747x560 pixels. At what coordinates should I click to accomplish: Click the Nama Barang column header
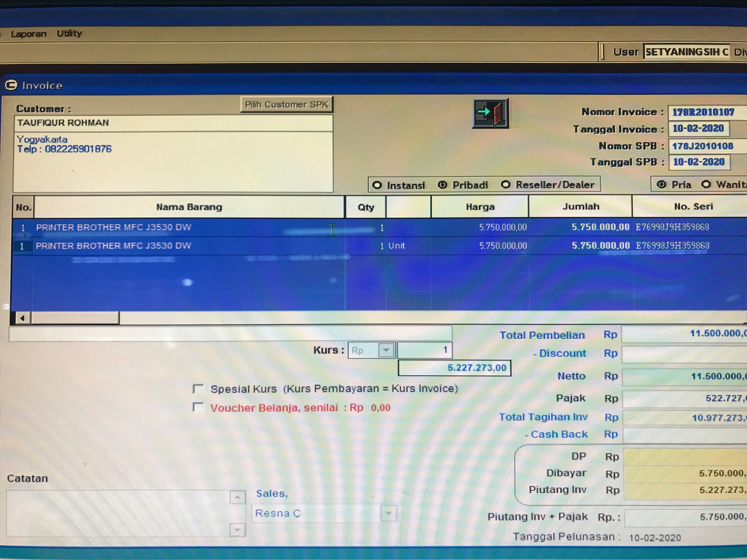[x=189, y=207]
